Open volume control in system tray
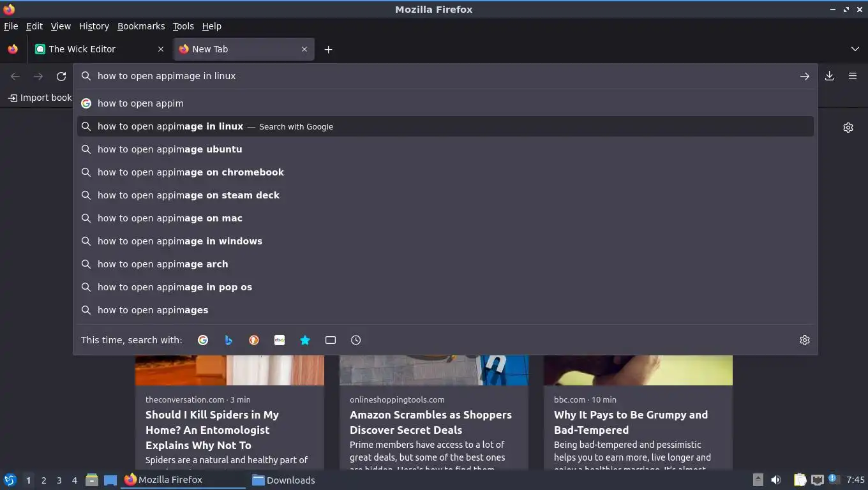The height and width of the screenshot is (490, 868). tap(776, 480)
